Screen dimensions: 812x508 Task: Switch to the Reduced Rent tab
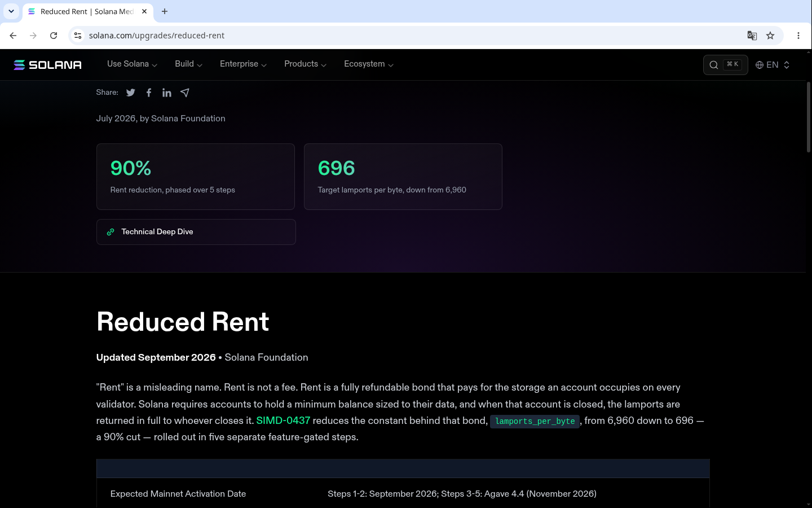87,12
